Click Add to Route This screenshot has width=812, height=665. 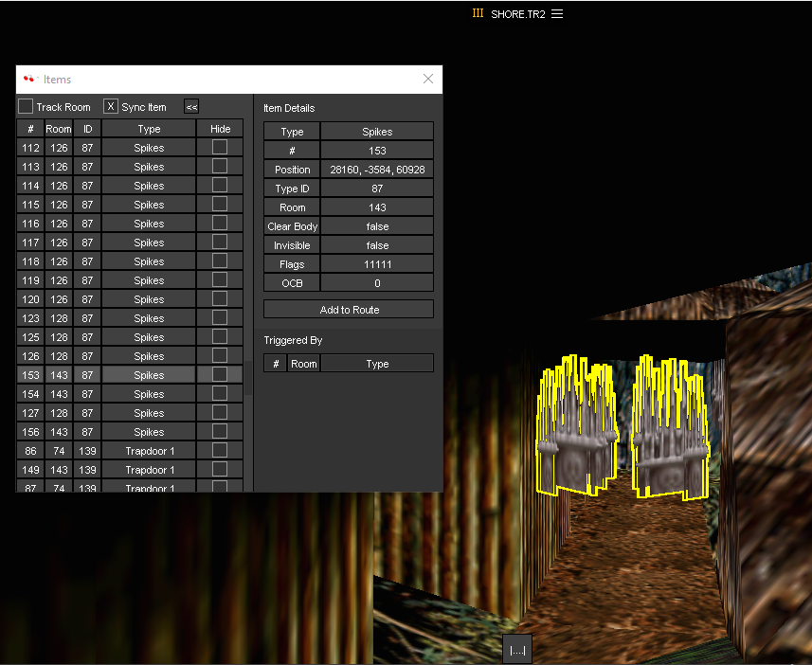(x=348, y=308)
